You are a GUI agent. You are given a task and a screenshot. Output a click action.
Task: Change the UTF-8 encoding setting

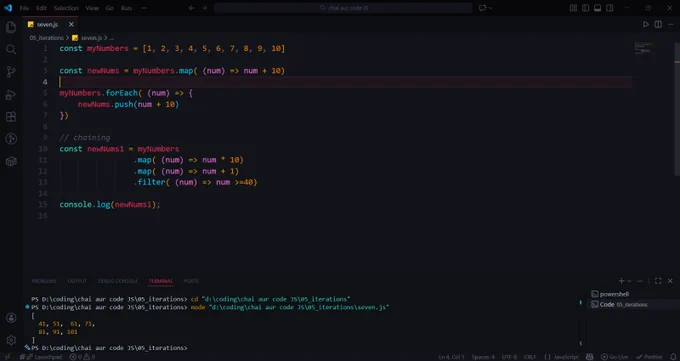tap(509, 357)
